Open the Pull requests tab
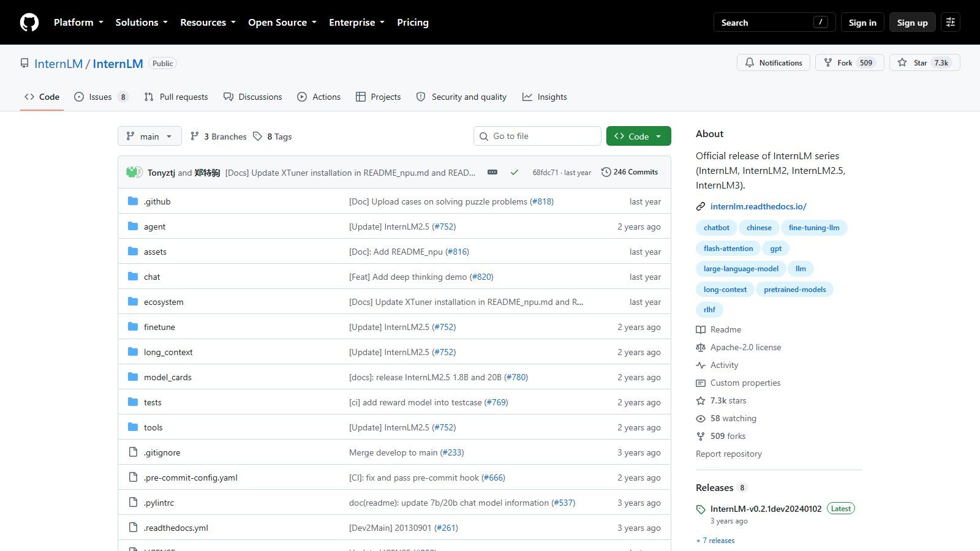The height and width of the screenshot is (551, 980). 176,97
